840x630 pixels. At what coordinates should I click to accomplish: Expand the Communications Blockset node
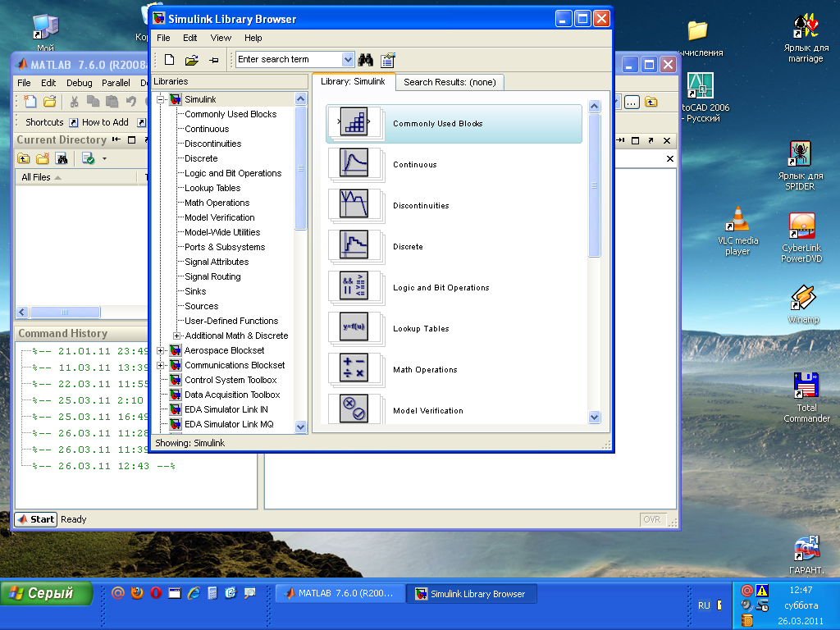[x=160, y=365]
